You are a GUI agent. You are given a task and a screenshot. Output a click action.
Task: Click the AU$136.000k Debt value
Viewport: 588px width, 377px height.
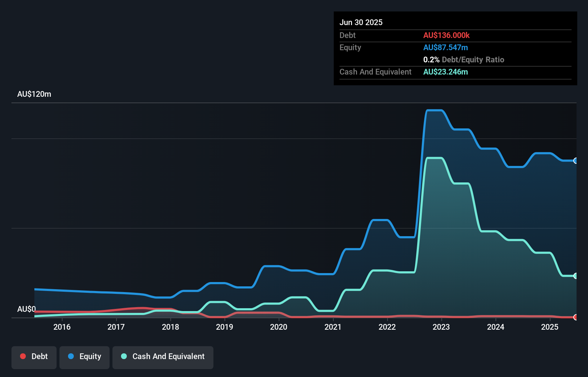(447, 35)
